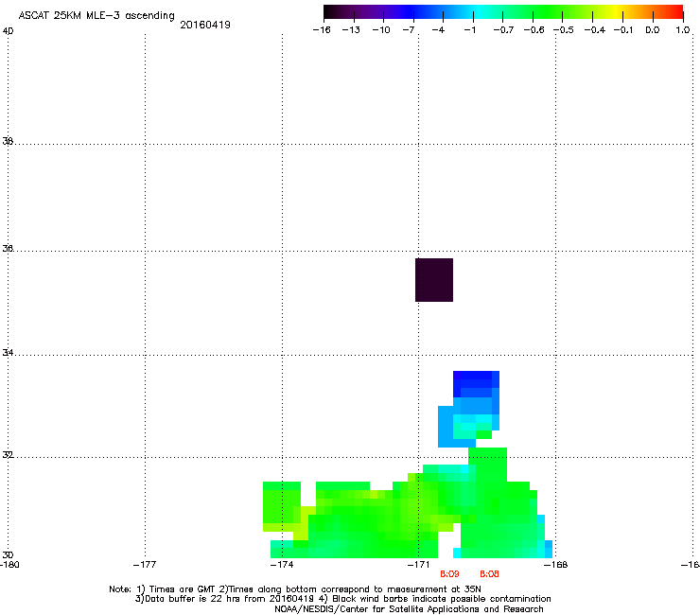
Task: Click the color scale label -1
Action: coord(469,30)
